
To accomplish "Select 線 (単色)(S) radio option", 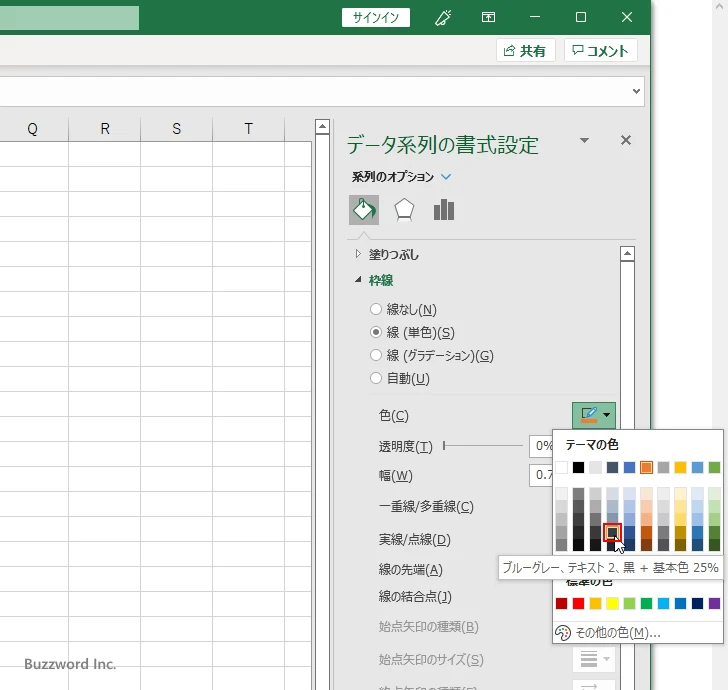I will 412,332.
